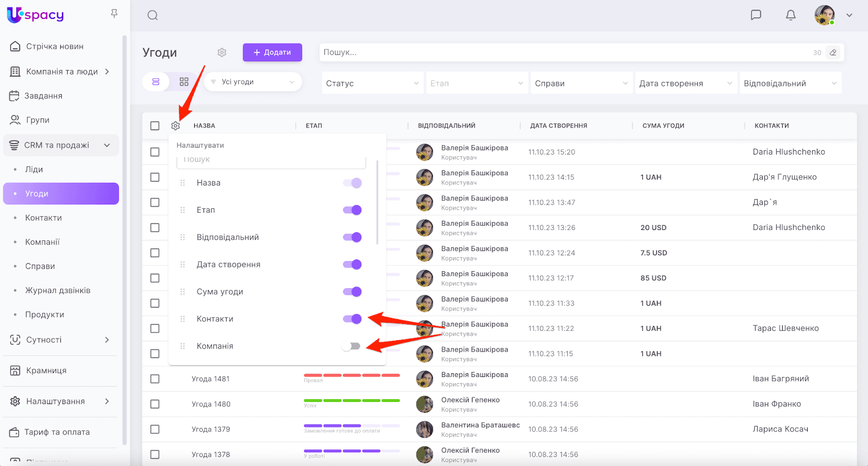Tick the select-all checkbox in table header
This screenshot has height=466, width=868.
click(155, 126)
